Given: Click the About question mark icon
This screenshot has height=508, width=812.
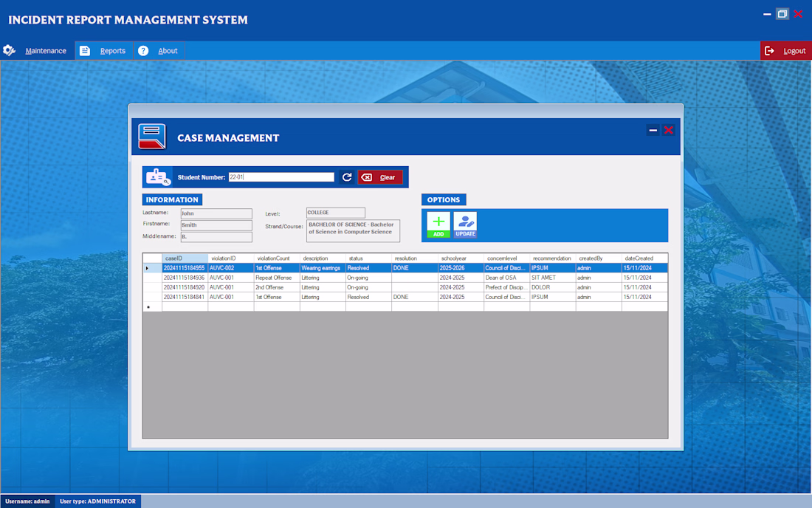Looking at the screenshot, I should point(143,51).
